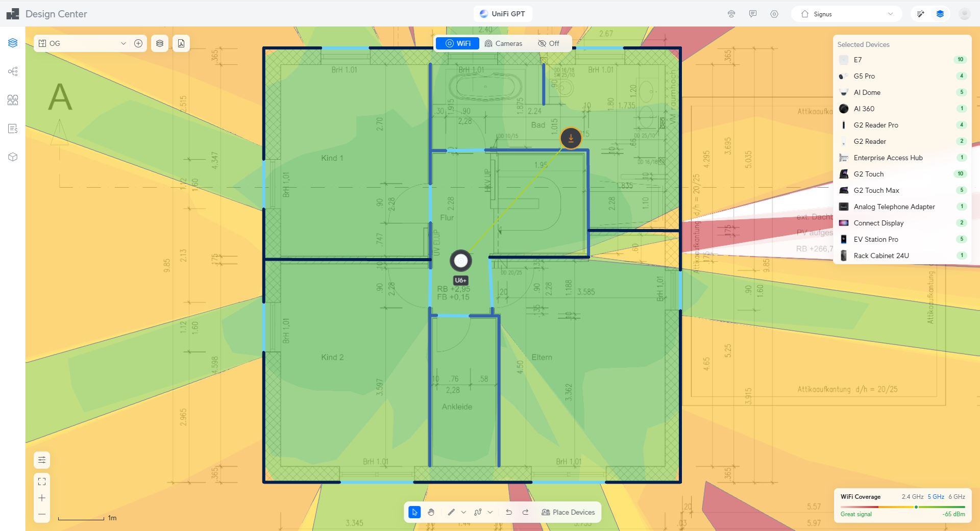
Task: Open the support headset icon
Action: [x=731, y=14]
